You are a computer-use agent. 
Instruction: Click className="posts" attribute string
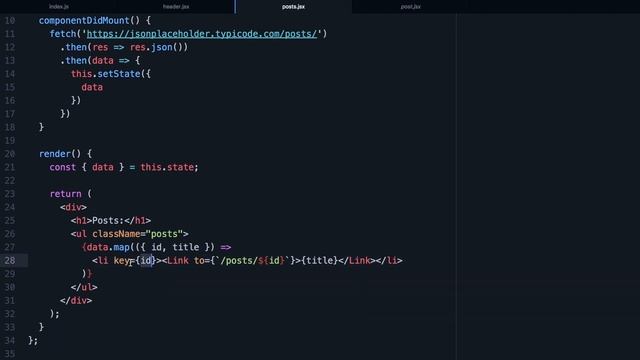(138, 234)
